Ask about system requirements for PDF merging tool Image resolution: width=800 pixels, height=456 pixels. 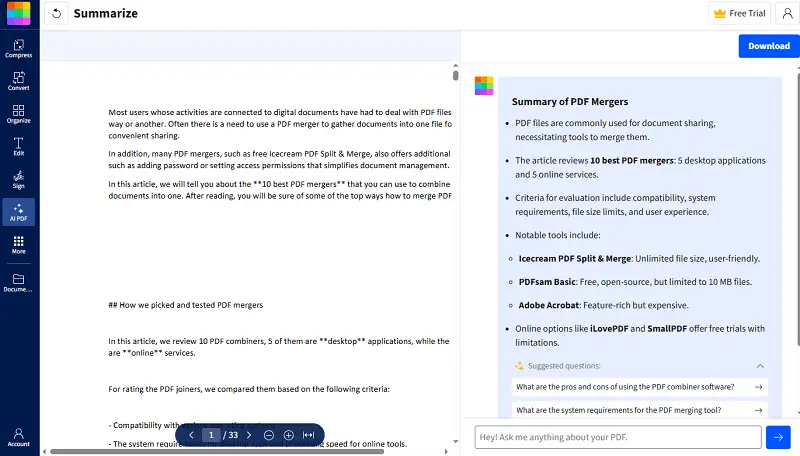pos(639,410)
